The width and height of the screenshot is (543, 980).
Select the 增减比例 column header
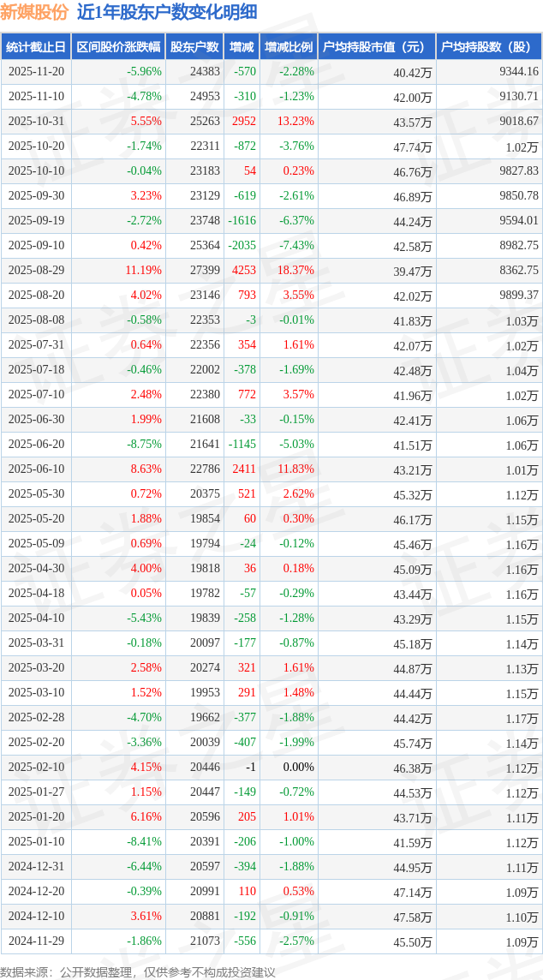[x=289, y=47]
